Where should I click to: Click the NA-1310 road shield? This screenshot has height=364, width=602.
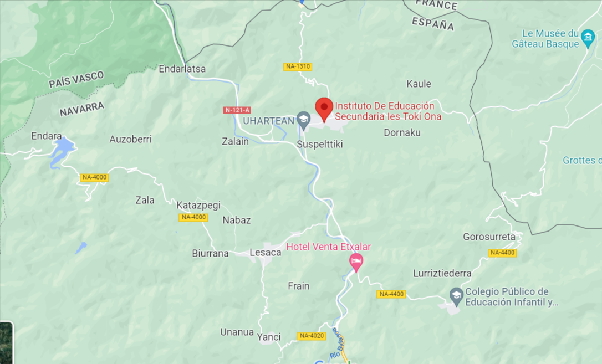[298, 66]
